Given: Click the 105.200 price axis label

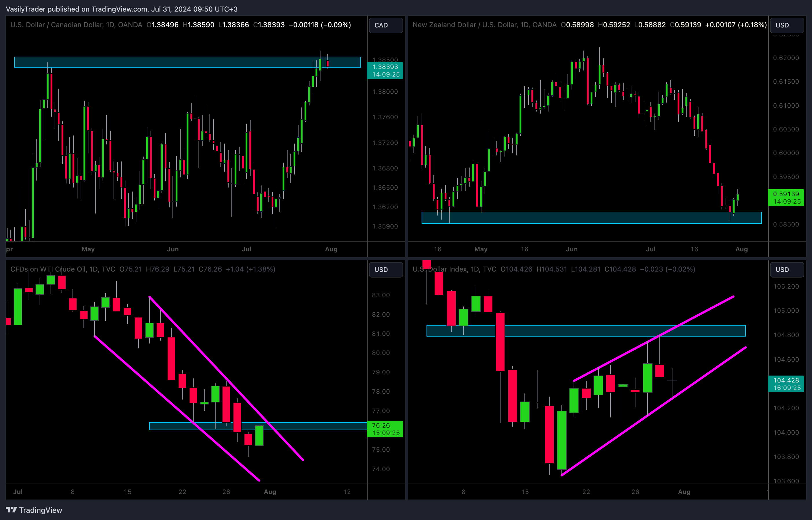Looking at the screenshot, I should coord(786,287).
